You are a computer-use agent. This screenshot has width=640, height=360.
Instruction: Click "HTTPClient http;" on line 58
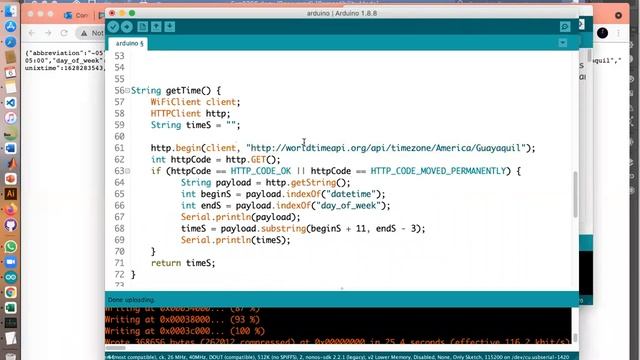190,113
